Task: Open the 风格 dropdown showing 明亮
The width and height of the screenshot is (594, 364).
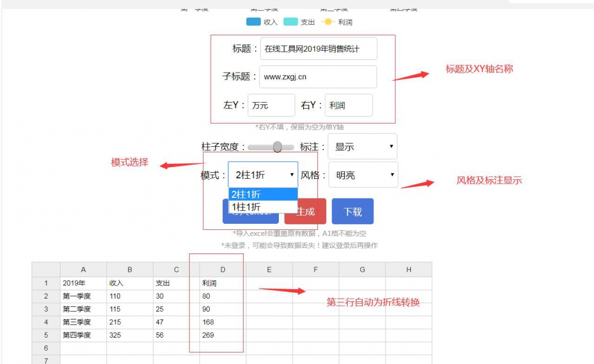Action: tap(363, 175)
